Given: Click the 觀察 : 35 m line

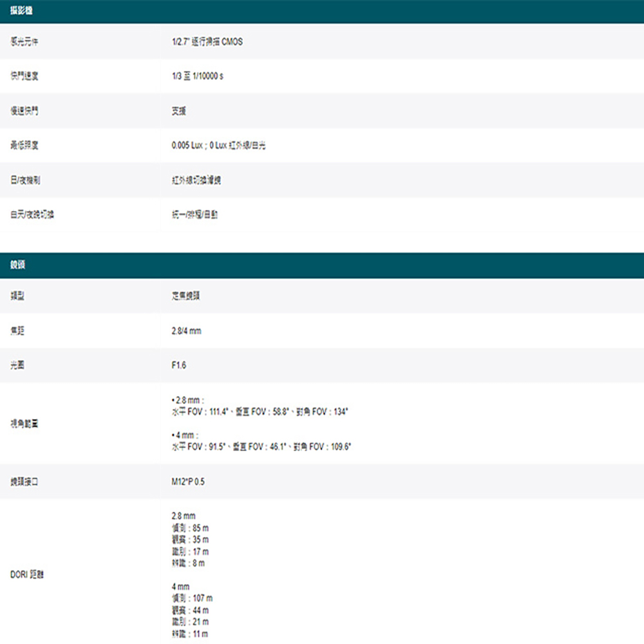Looking at the screenshot, I should point(190,539).
